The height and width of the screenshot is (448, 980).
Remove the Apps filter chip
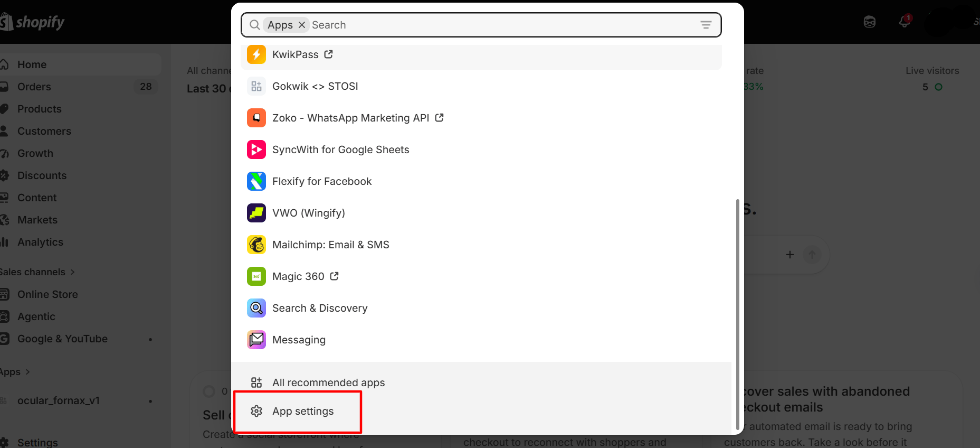point(302,25)
